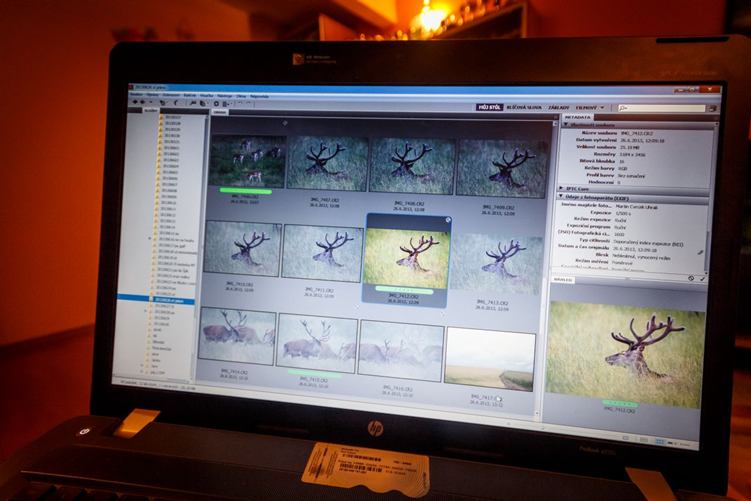Image resolution: width=751 pixels, height=501 pixels.
Task: Go back with the left arrow toolbar icon
Action: point(135,102)
